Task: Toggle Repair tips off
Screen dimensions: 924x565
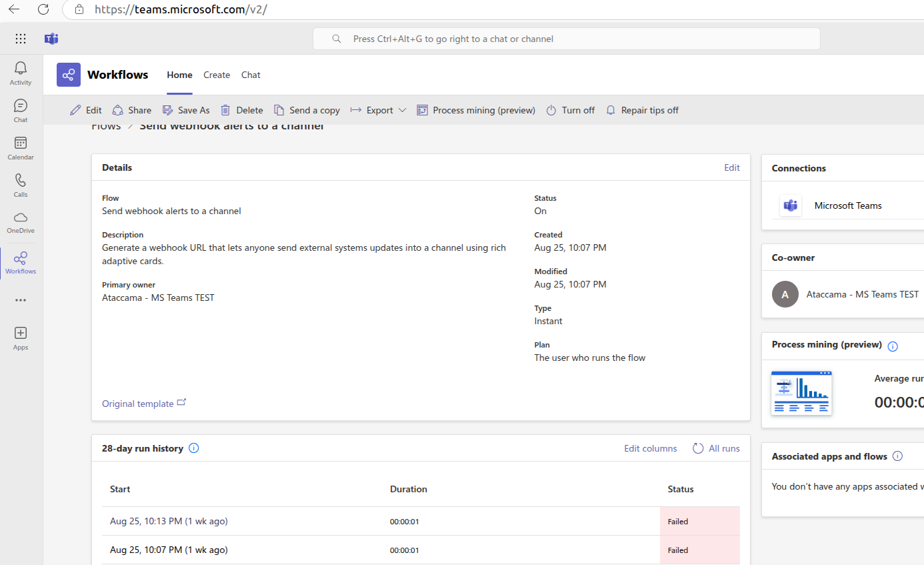Action: click(642, 110)
